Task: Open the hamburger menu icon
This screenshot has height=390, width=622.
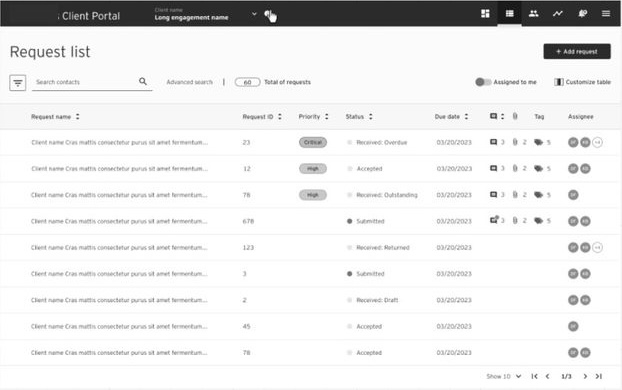Action: pos(606,13)
